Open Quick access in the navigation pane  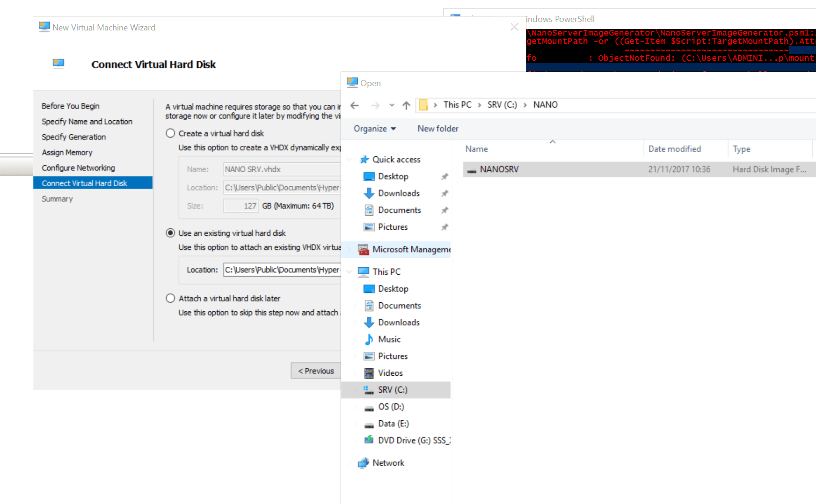point(396,160)
